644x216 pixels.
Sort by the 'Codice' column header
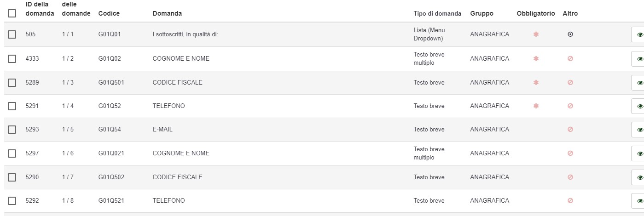[109, 14]
